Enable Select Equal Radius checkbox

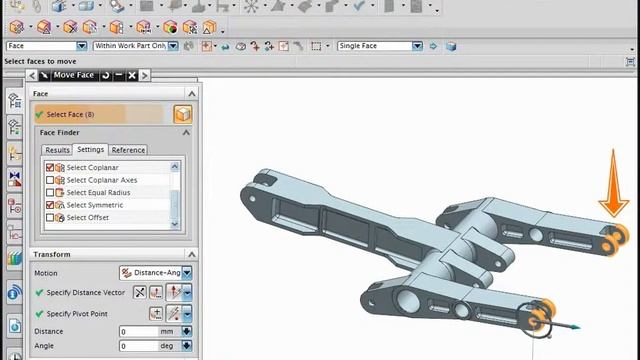coord(50,192)
